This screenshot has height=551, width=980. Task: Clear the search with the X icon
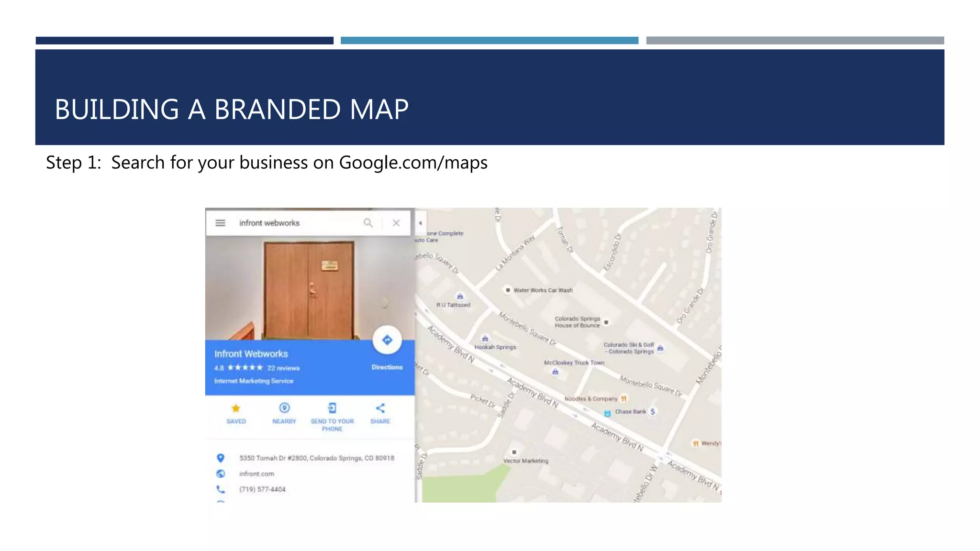[396, 223]
